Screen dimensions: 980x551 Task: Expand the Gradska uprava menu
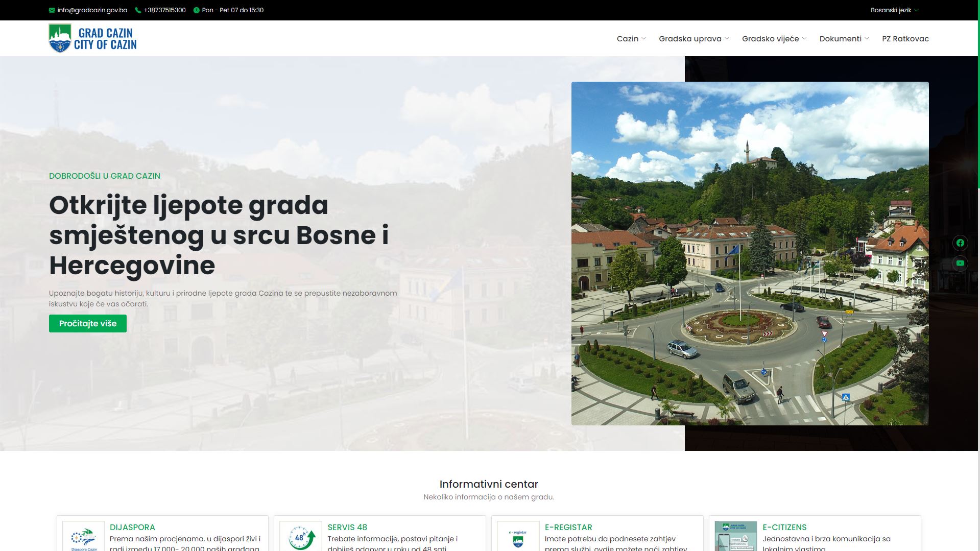(694, 39)
